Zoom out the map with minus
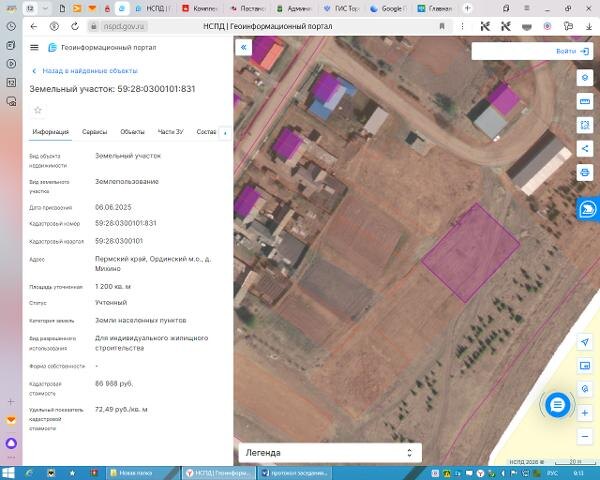 pyautogui.click(x=585, y=436)
